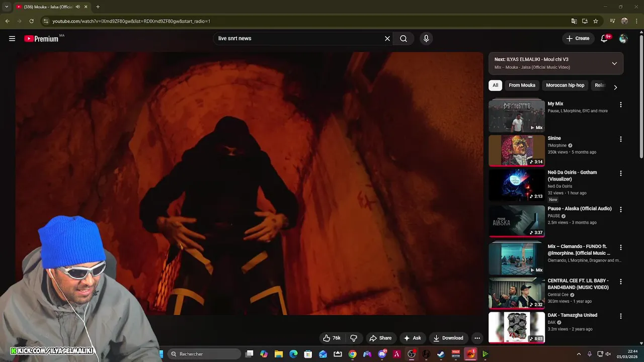The height and width of the screenshot is (362, 644).
Task: Click the browser address bar URL
Action: tap(131, 21)
